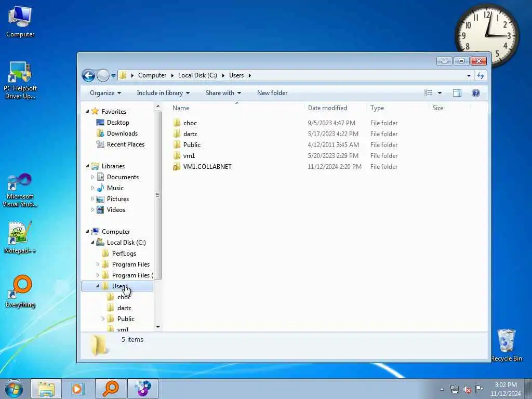Click Local Disk (C:) in the breadcrumb
The height and width of the screenshot is (399, 532).
[x=197, y=75]
